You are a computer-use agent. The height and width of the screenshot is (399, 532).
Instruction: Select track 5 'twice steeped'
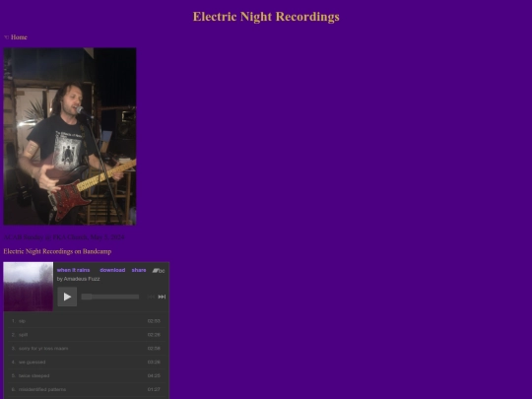point(86,375)
